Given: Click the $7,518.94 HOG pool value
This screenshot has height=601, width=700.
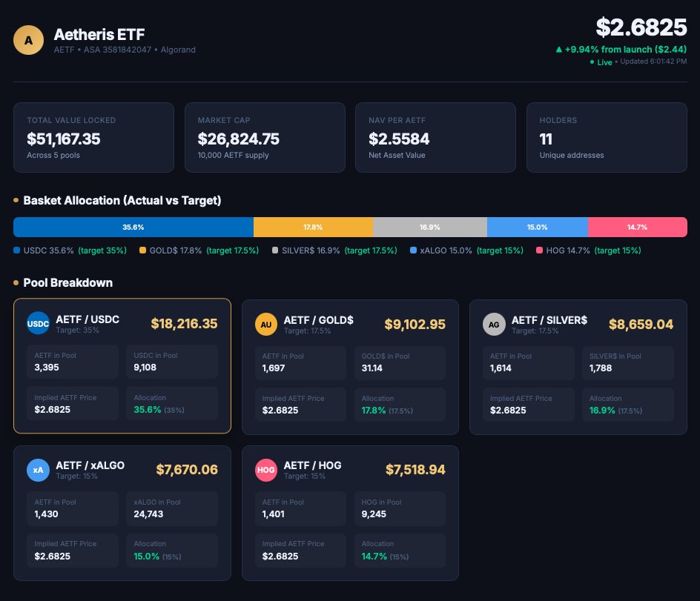Looking at the screenshot, I should click(415, 469).
